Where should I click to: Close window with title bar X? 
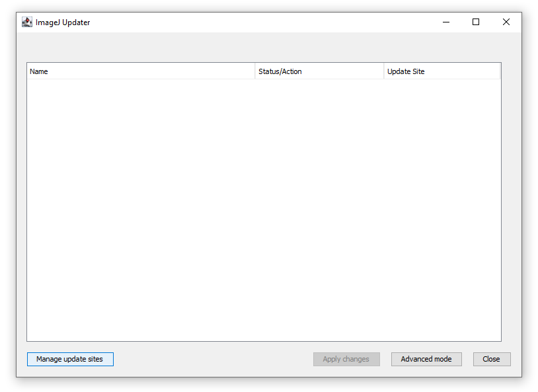pyautogui.click(x=506, y=22)
